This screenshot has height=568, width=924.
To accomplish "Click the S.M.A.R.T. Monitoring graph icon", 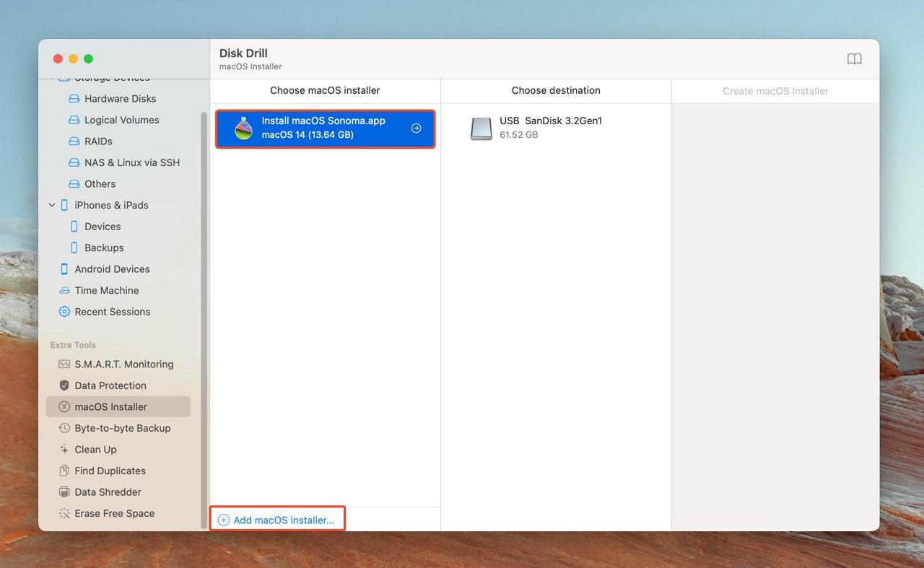I will coord(64,364).
